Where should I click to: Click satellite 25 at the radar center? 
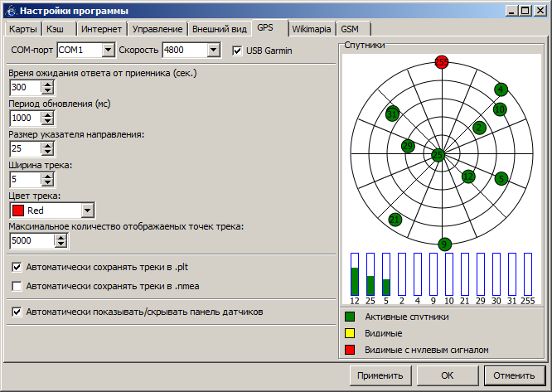[x=438, y=154]
